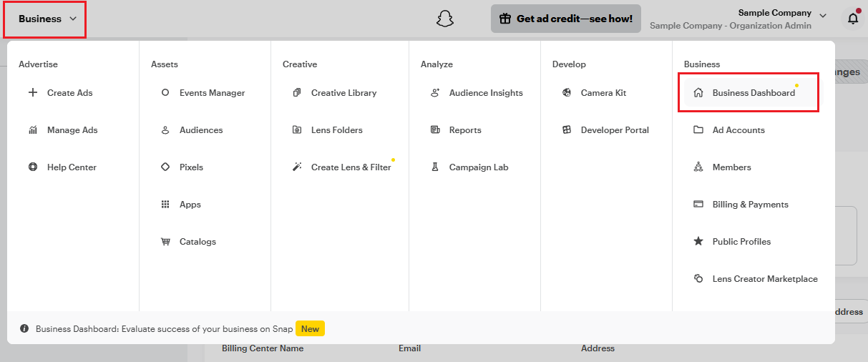This screenshot has width=868, height=362.
Task: Click the Sample Company - Organization Admin text
Action: pyautogui.click(x=731, y=26)
